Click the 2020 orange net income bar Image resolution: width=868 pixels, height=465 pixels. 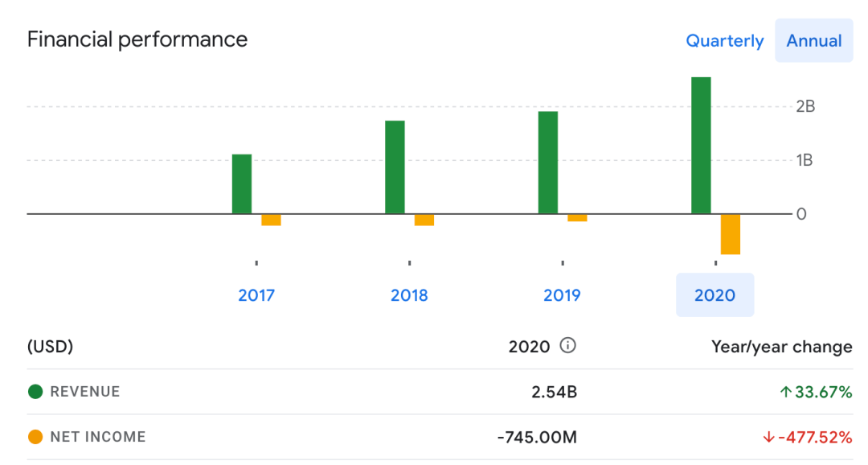pyautogui.click(x=730, y=234)
